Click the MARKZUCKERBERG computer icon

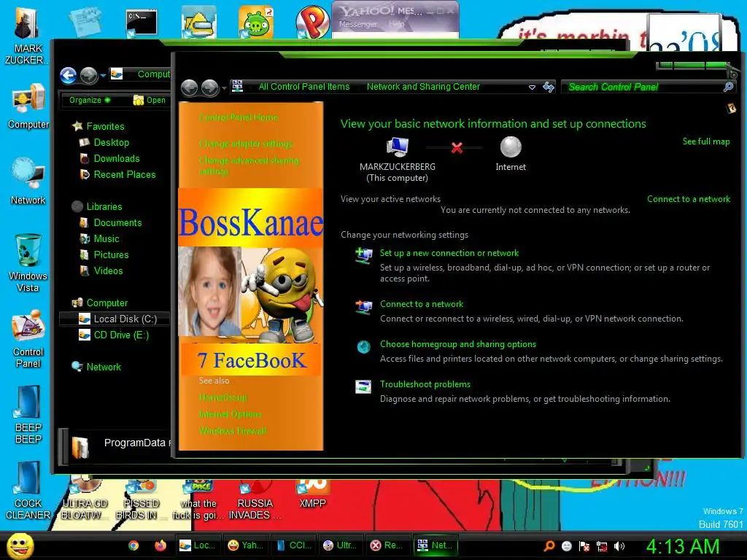398,147
